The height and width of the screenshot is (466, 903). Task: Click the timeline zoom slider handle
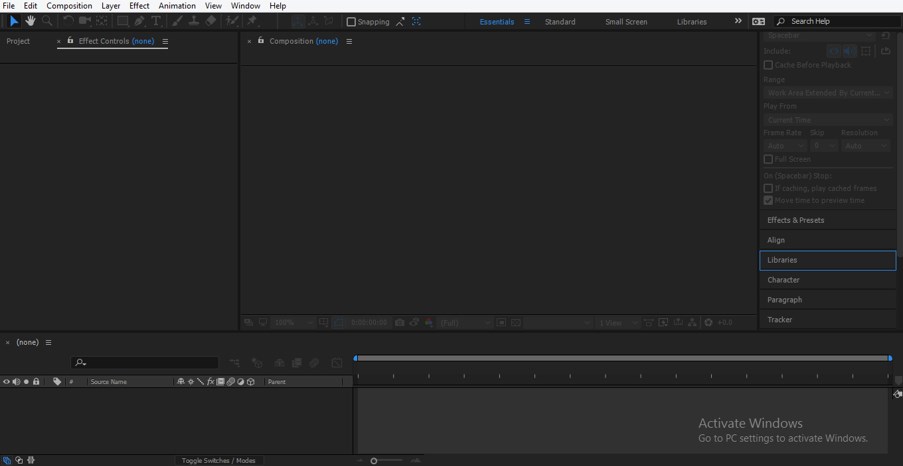point(374,461)
